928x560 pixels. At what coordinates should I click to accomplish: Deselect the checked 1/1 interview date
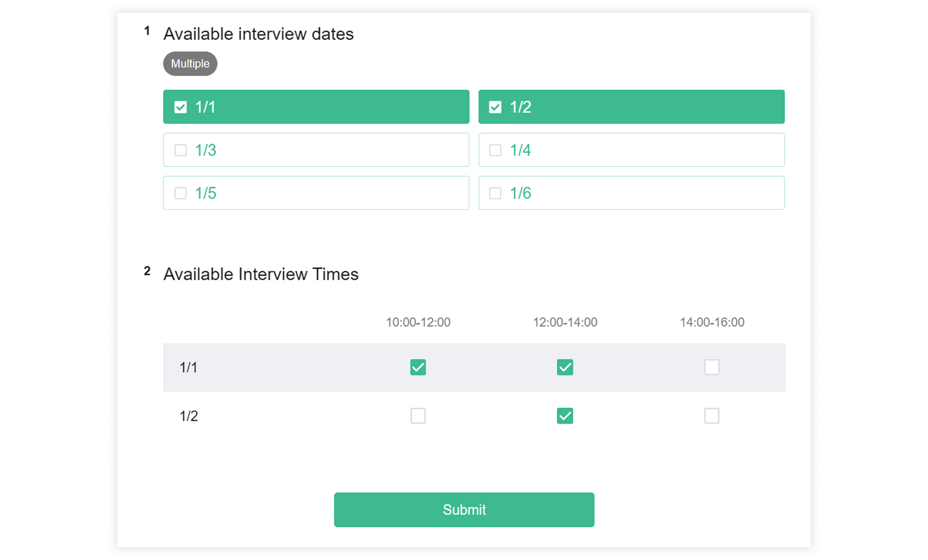(316, 107)
